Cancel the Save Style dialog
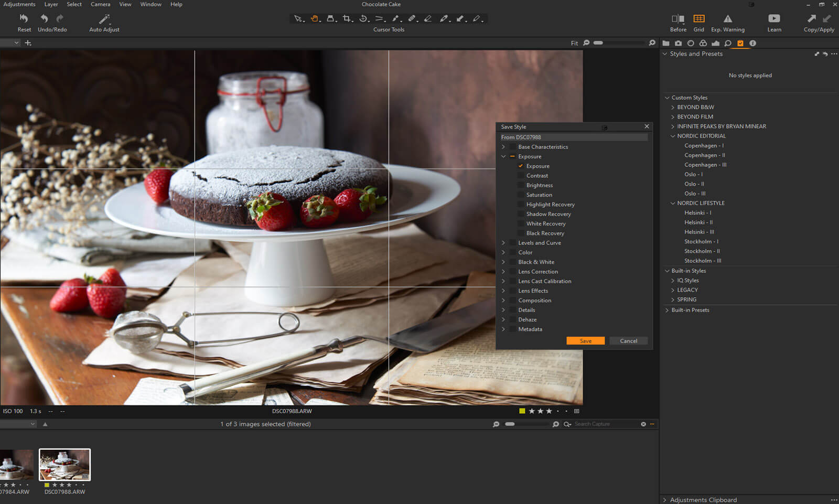 coord(628,341)
